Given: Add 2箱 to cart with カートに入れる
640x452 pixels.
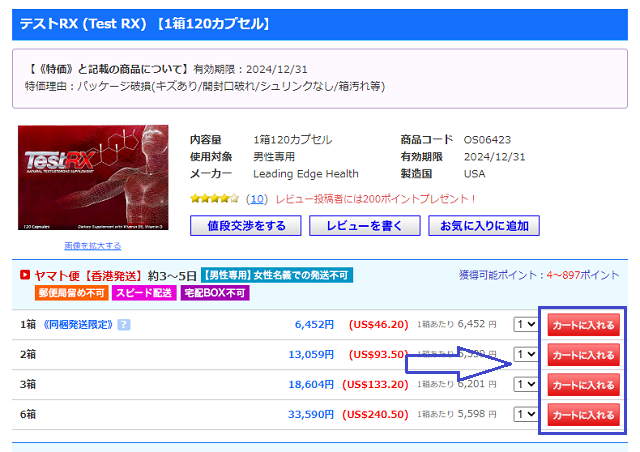Looking at the screenshot, I should click(583, 355).
